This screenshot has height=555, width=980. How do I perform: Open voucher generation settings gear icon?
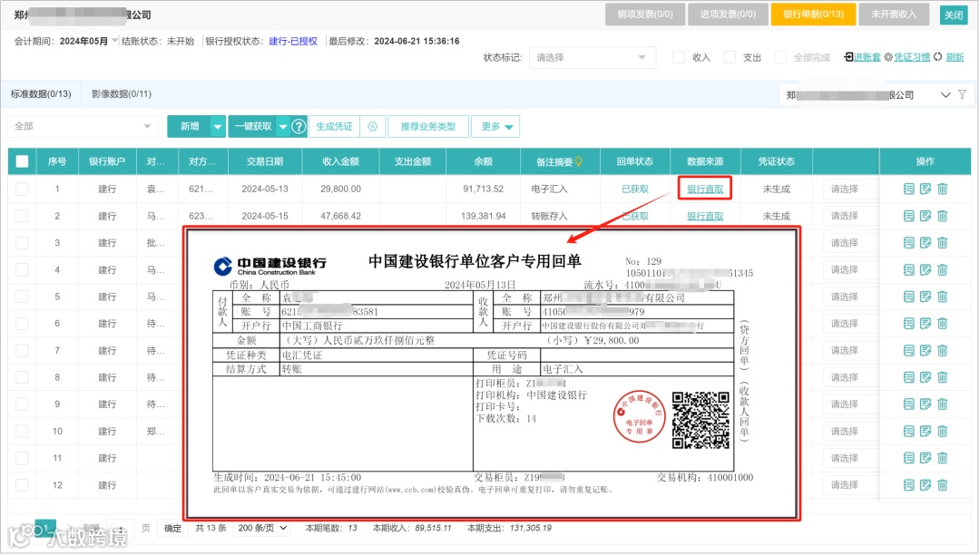coord(373,127)
